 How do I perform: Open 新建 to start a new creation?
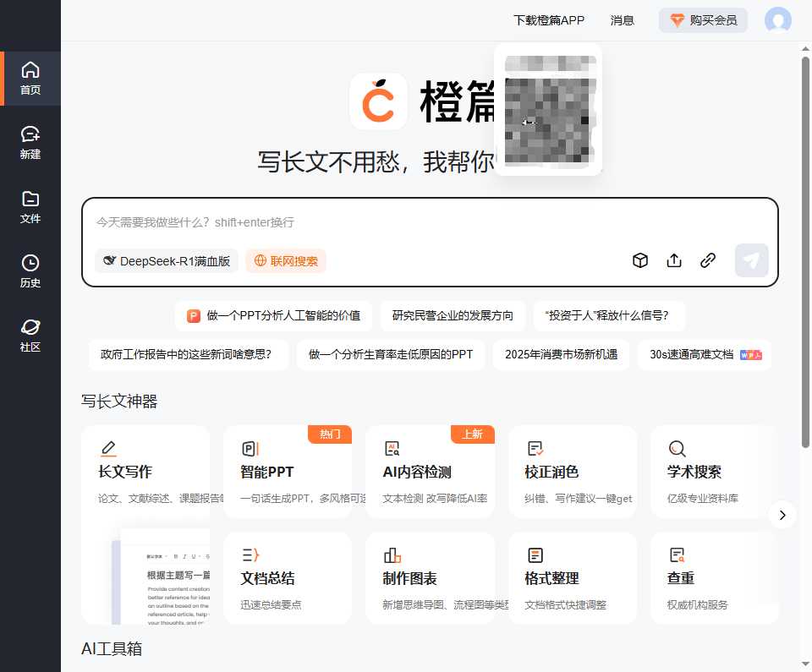coord(30,141)
